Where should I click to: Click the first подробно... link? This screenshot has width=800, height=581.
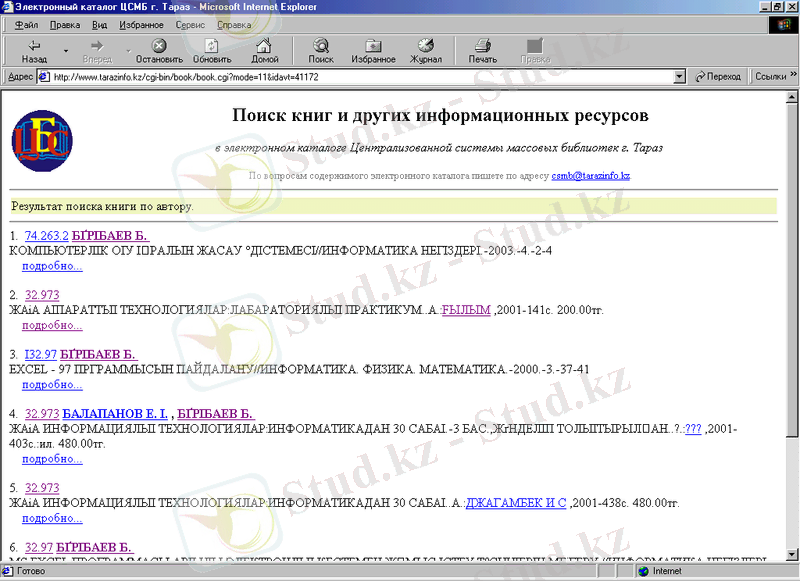tap(52, 266)
